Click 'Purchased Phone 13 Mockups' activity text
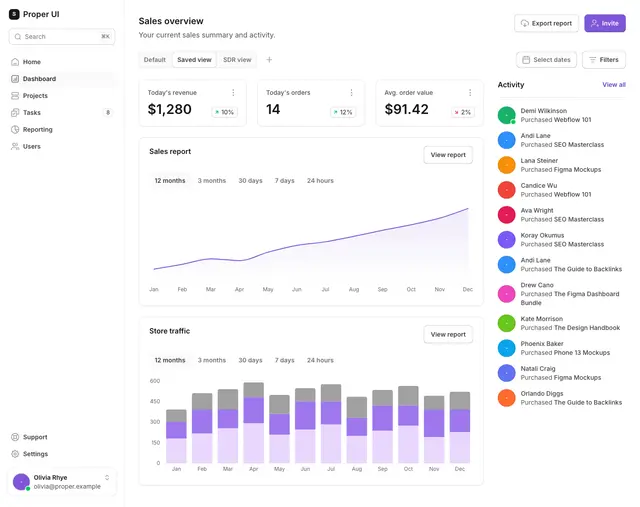640x507 pixels. tap(565, 353)
